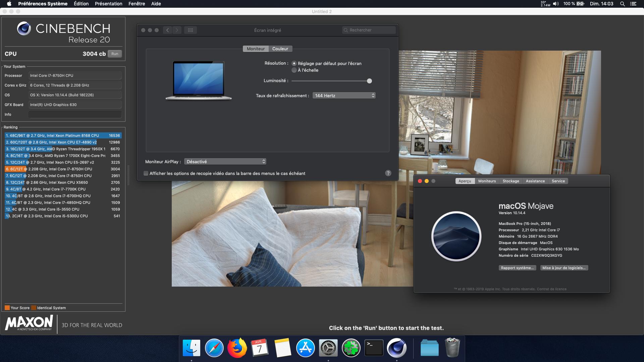Click the Rechercher search field
Screen dimensions: 644x362
point(369,30)
